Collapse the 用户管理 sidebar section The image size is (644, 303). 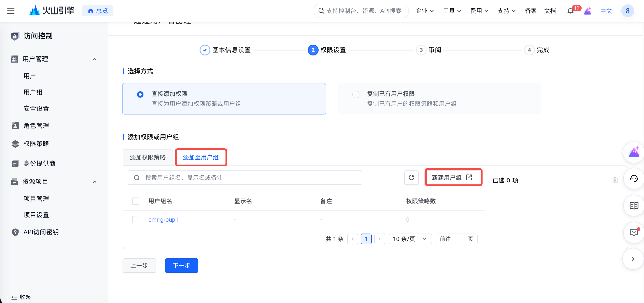(95, 59)
